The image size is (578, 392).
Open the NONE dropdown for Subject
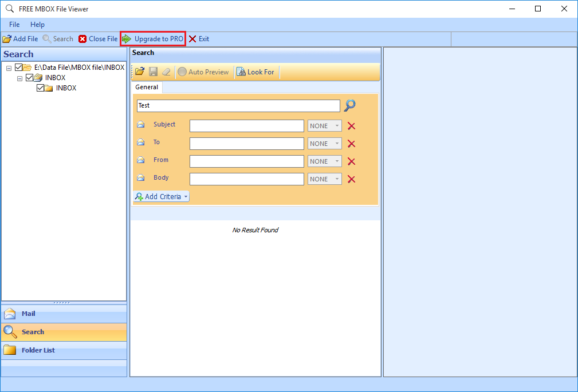coord(324,126)
